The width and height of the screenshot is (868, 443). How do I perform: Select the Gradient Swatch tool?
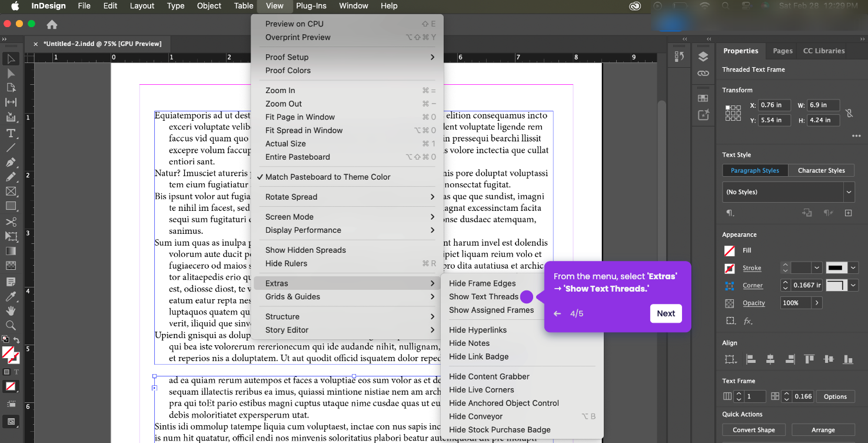click(11, 251)
